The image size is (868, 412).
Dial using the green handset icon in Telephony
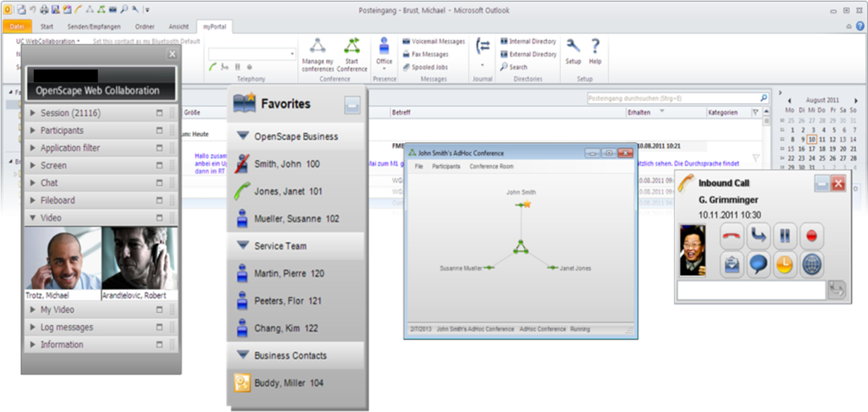point(213,66)
